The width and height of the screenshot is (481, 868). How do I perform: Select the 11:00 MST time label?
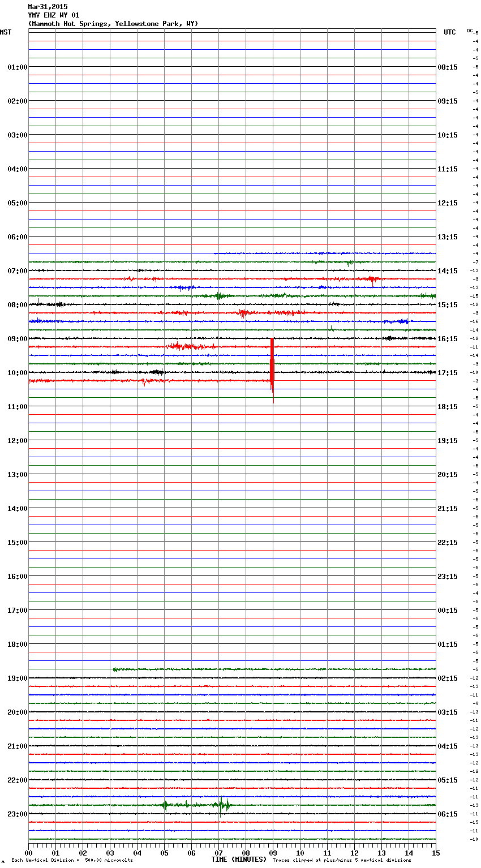18,407
